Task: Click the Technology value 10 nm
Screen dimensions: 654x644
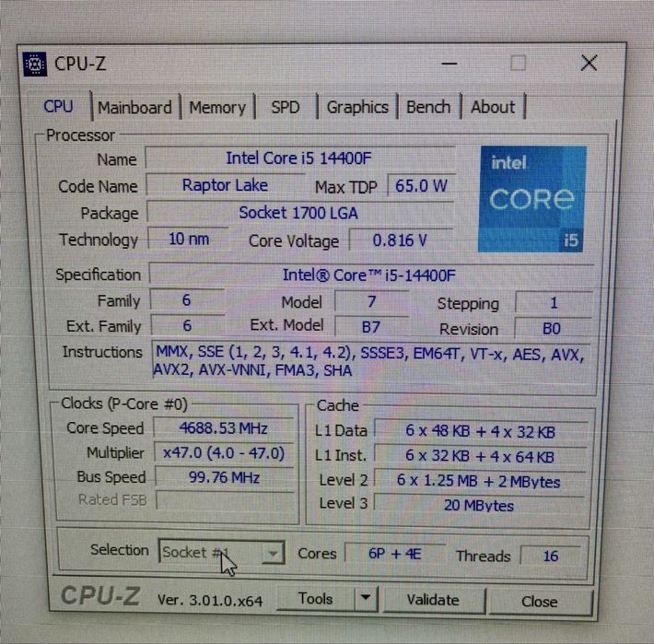Action: coord(189,240)
